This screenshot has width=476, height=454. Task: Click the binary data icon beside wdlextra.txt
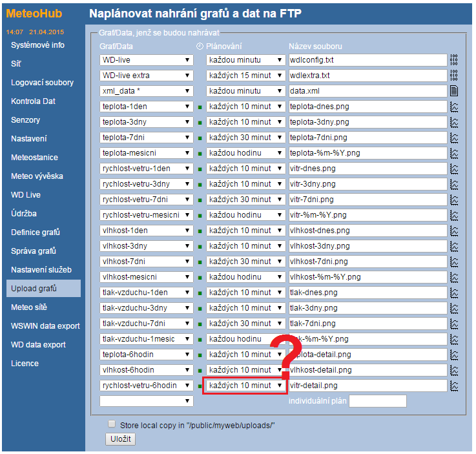tap(454, 76)
